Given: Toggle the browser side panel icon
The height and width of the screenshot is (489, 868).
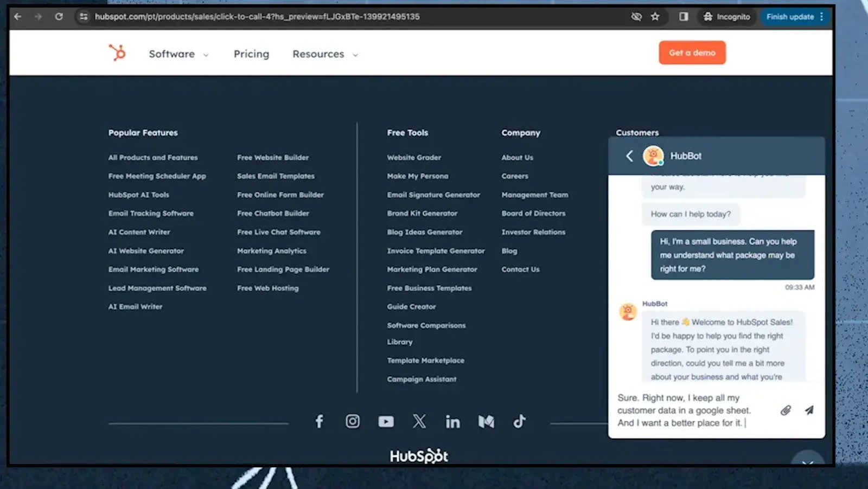Looking at the screenshot, I should coord(684,17).
